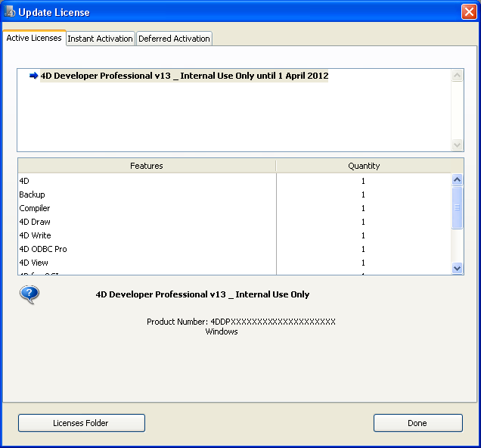This screenshot has height=448, width=481.
Task: Select the 4D Developer Professional v13 license
Action: (x=185, y=76)
